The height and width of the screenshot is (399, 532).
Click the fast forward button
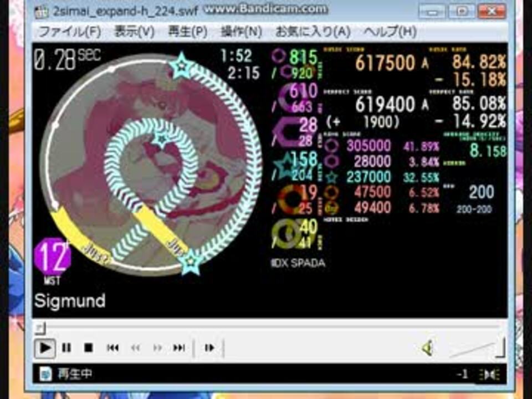click(x=157, y=348)
